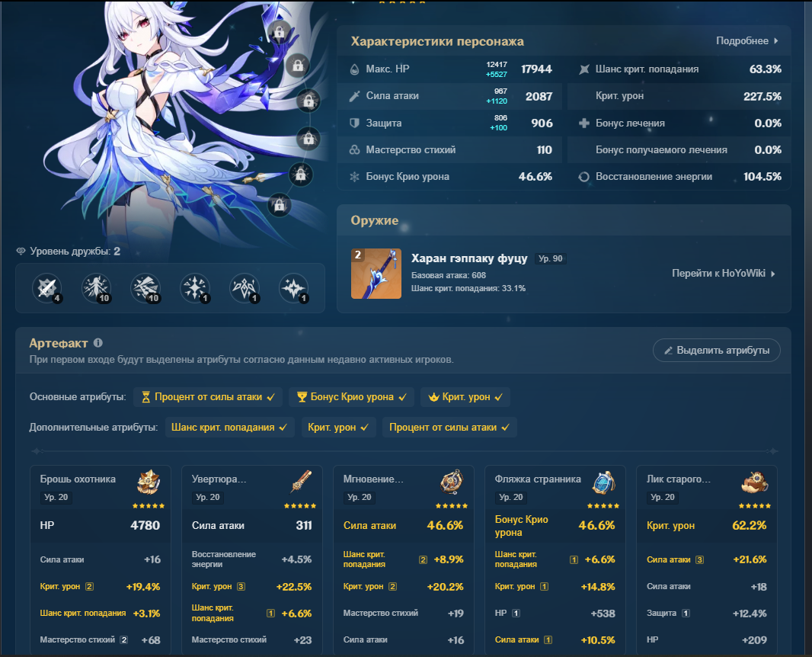Click the friendship level icon near Уровень дружбы
The width and height of the screenshot is (812, 657).
pyautogui.click(x=21, y=252)
